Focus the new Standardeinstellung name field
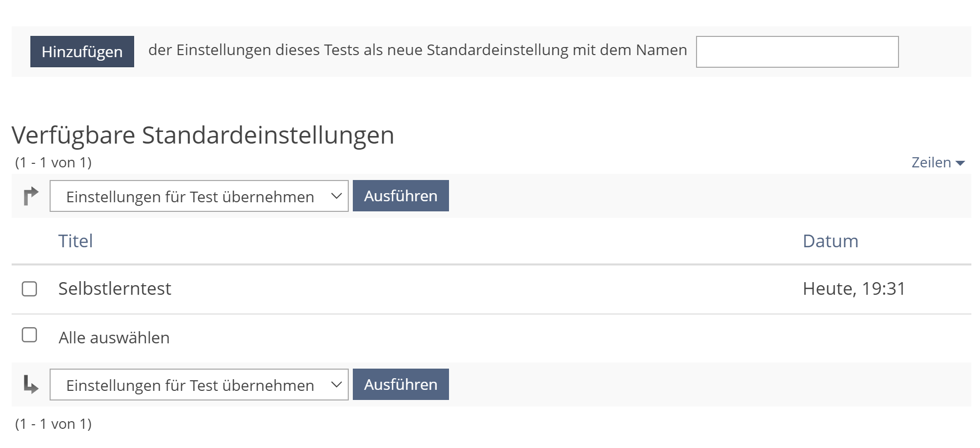Viewport: 980px width, 448px height. 797,52
